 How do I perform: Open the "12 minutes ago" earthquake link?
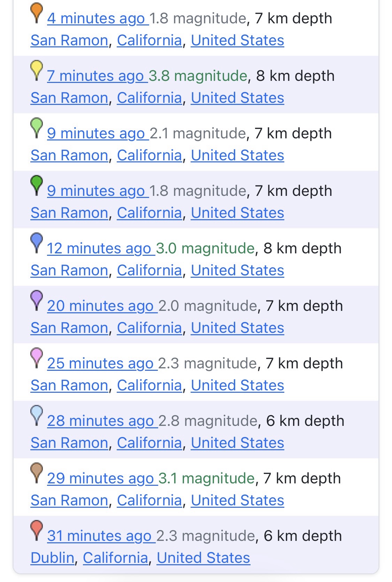point(99,248)
